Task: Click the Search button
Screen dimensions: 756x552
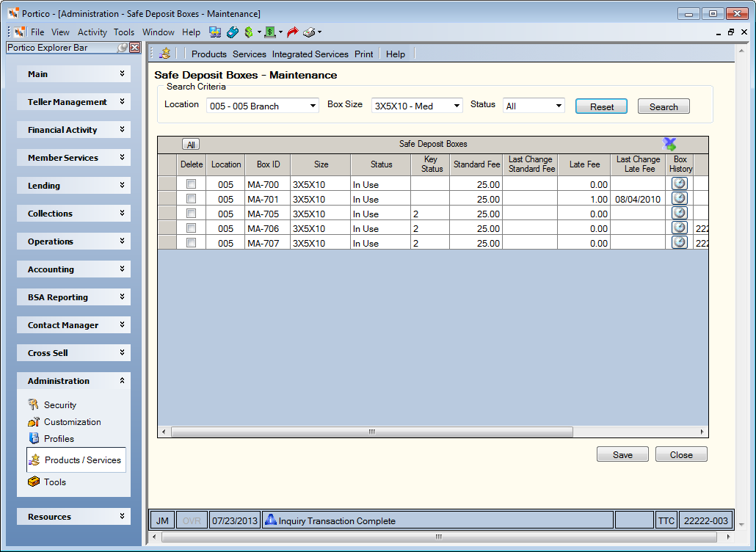Action: pos(664,106)
